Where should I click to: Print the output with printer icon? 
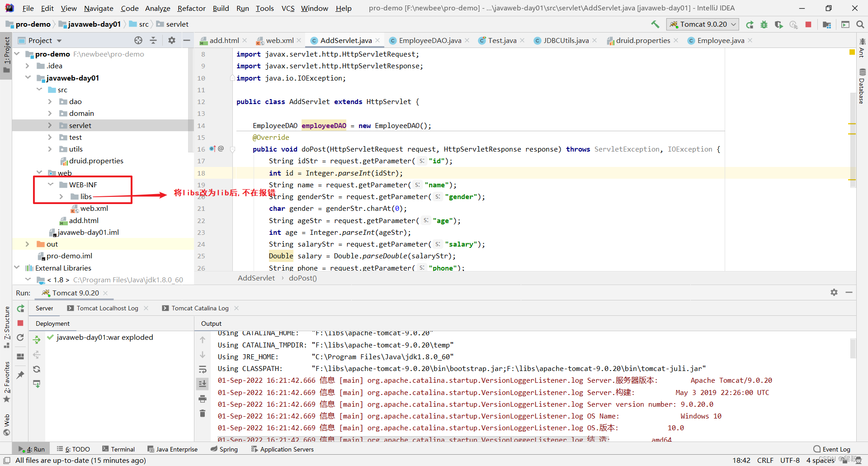(x=203, y=399)
